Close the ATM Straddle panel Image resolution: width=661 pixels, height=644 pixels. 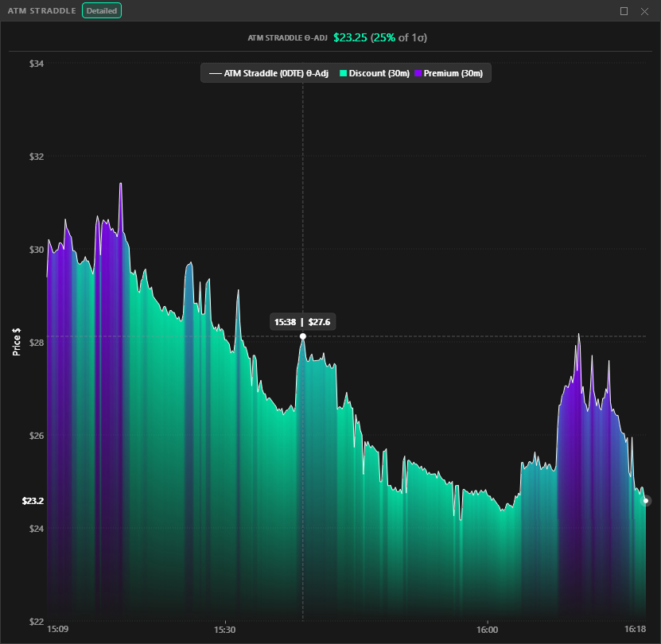point(644,11)
